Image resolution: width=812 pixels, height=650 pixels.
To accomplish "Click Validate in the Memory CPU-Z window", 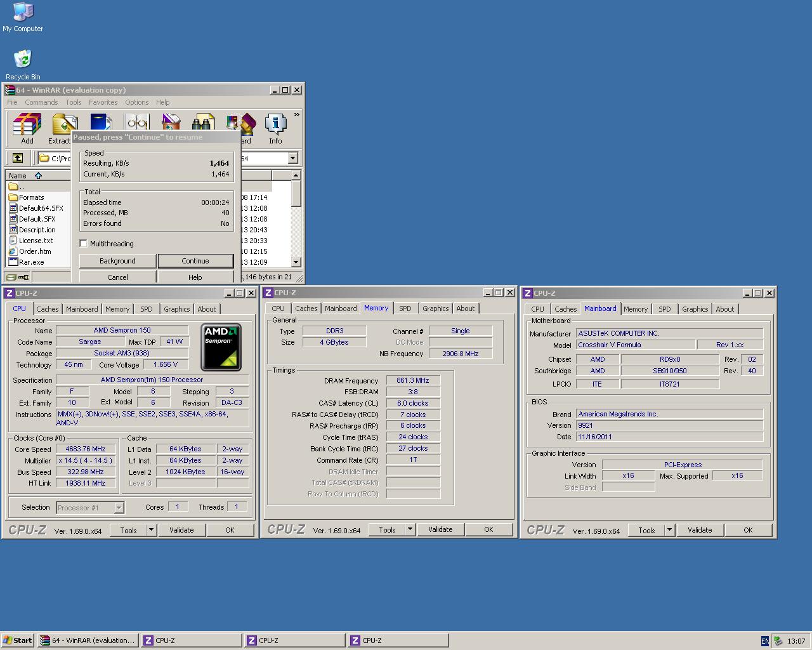I will [440, 529].
